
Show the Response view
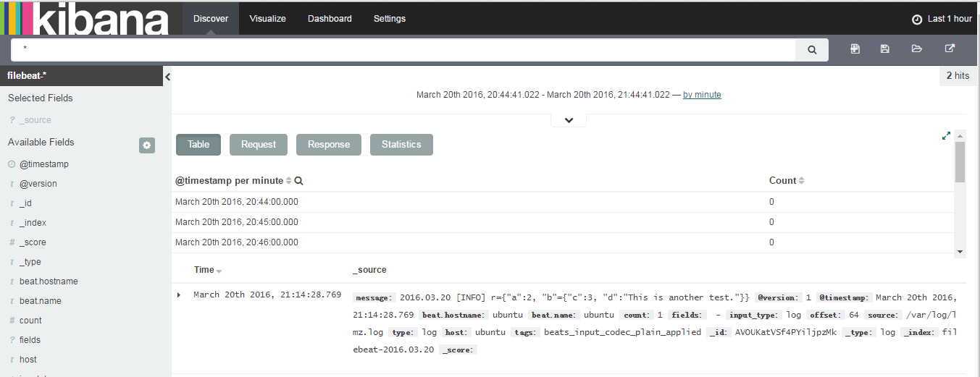click(x=329, y=145)
